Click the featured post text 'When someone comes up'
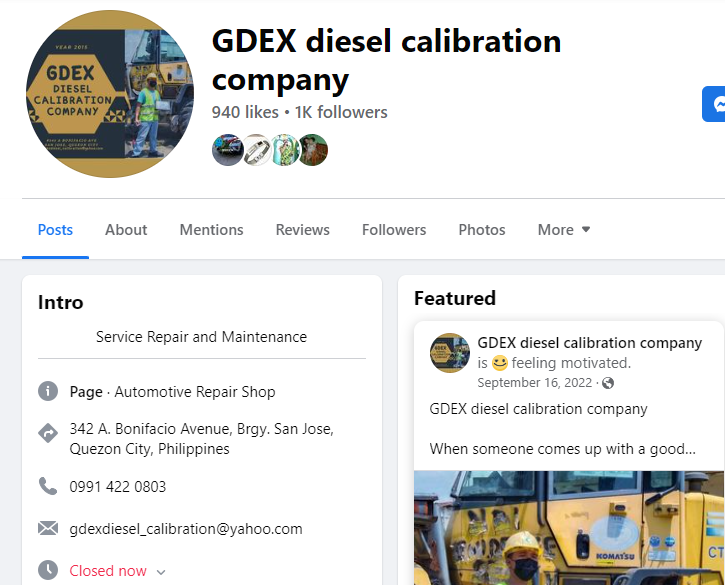This screenshot has height=585, width=725. point(563,449)
